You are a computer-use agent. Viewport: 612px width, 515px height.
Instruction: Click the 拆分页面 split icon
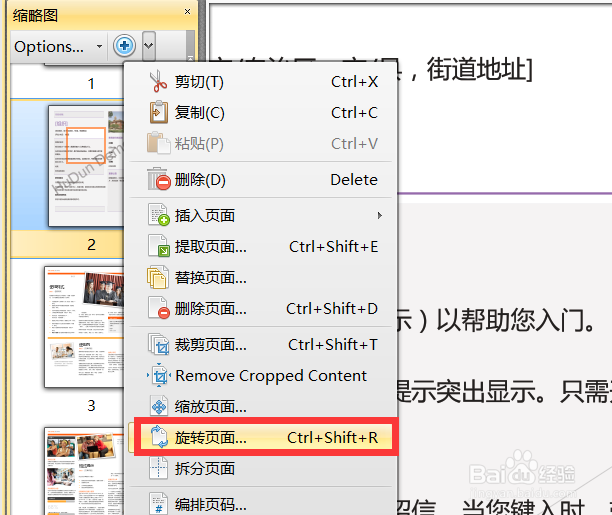click(158, 468)
